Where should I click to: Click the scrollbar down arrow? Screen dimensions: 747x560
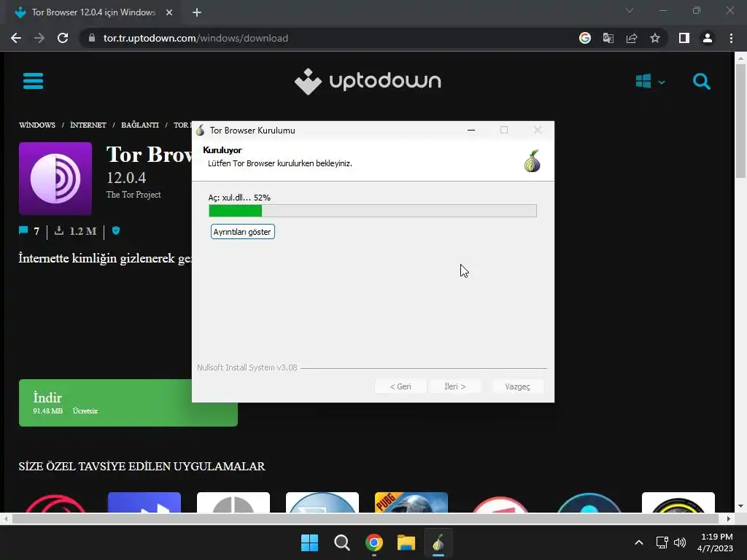pyautogui.click(x=740, y=506)
